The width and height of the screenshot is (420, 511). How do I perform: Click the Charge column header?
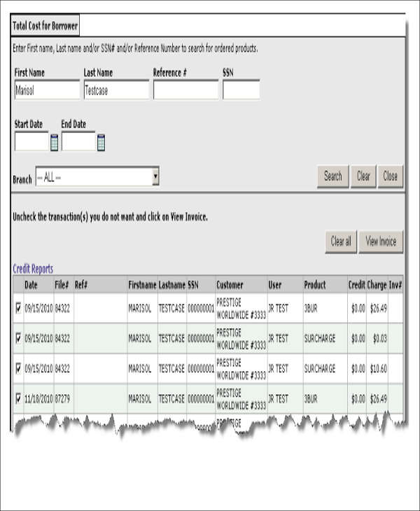377,285
